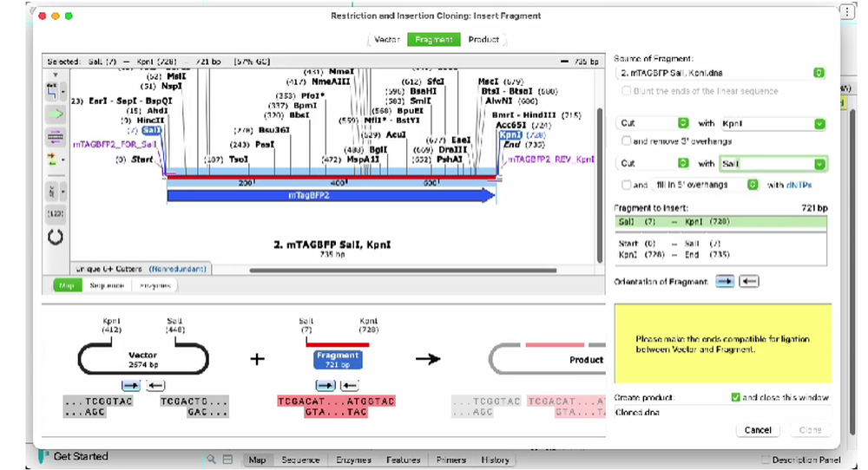Viewport: 868px width, 470px height.
Task: Switch to the Product tab
Action: [483, 39]
